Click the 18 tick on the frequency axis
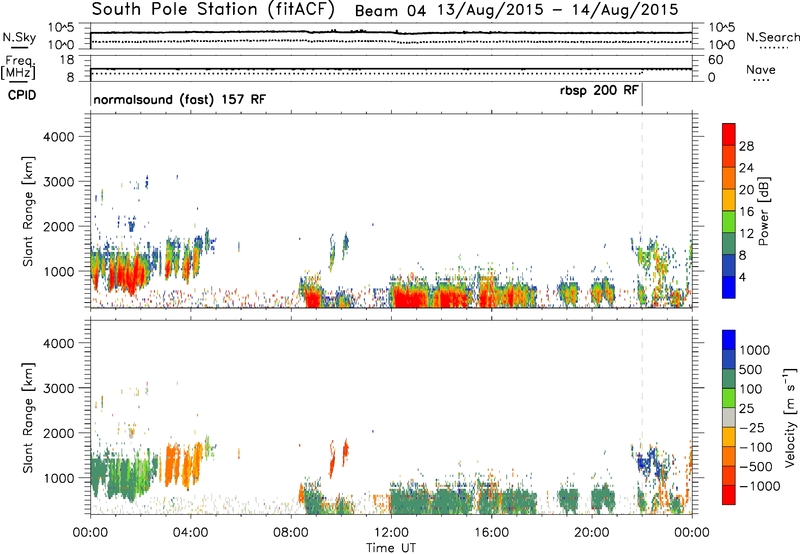800x554 pixels. 67,60
